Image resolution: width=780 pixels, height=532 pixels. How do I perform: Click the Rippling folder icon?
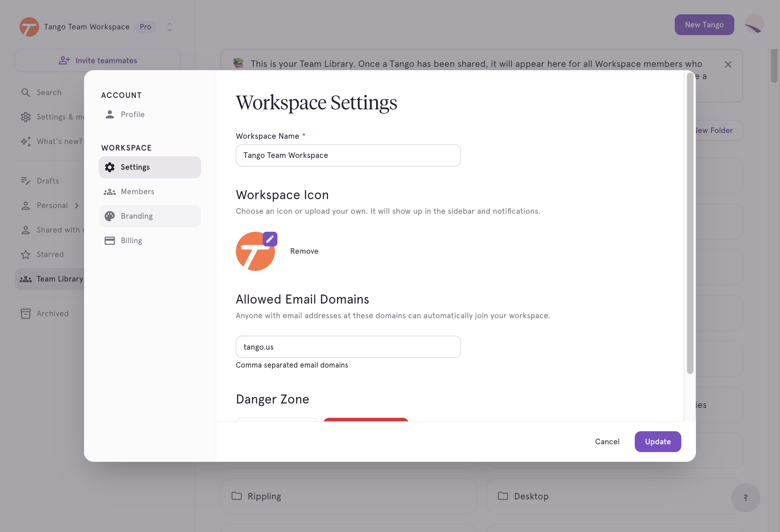click(x=237, y=496)
